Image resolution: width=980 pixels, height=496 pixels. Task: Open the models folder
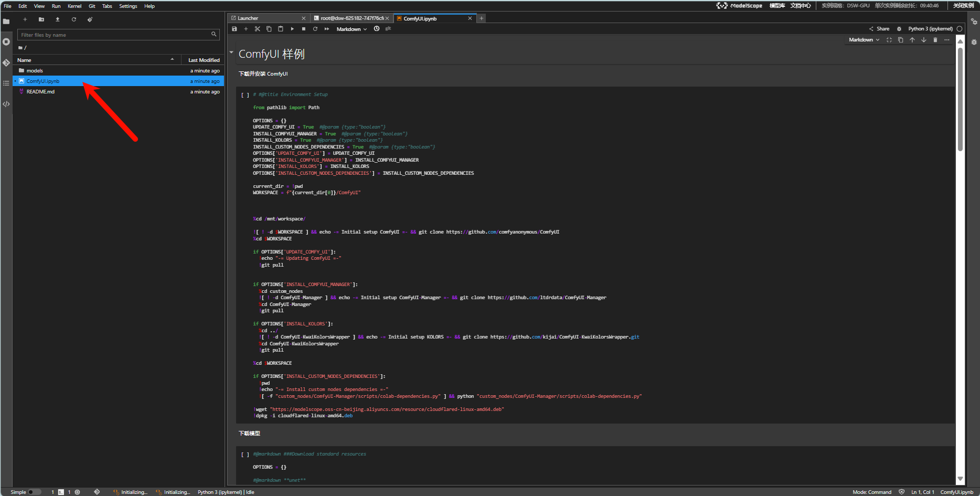pos(119,70)
